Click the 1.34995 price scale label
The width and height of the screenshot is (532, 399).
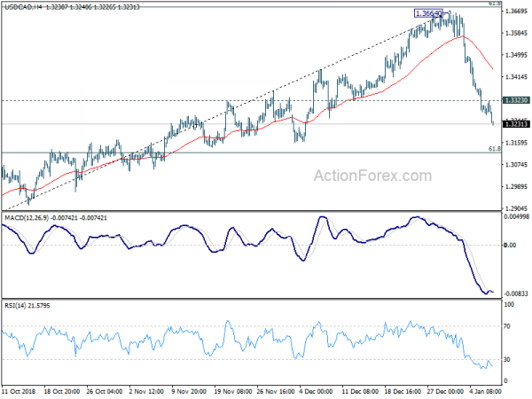pos(516,55)
